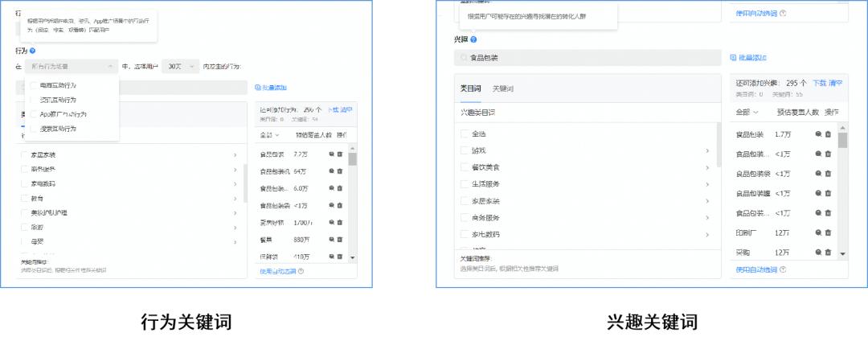Image resolution: width=868 pixels, height=337 pixels.
Task: Switch to the 关键词 tab in the interest panel
Action: click(x=503, y=88)
